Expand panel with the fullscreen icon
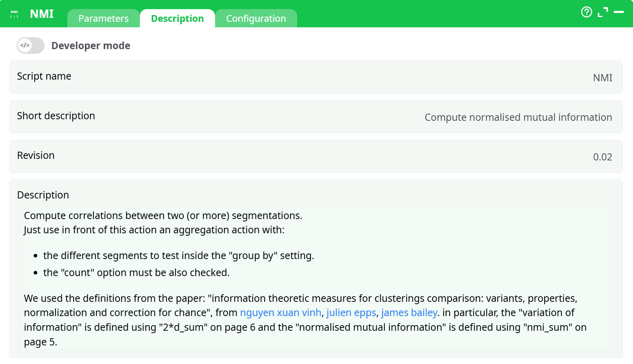The width and height of the screenshot is (633, 364). click(x=602, y=12)
